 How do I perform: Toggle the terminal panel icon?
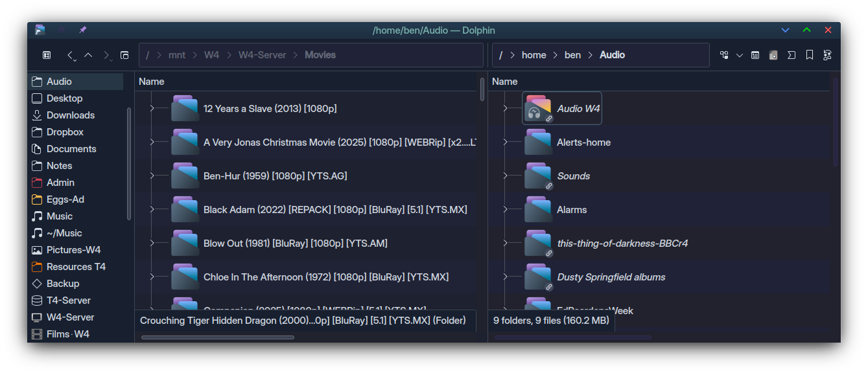[x=792, y=56]
